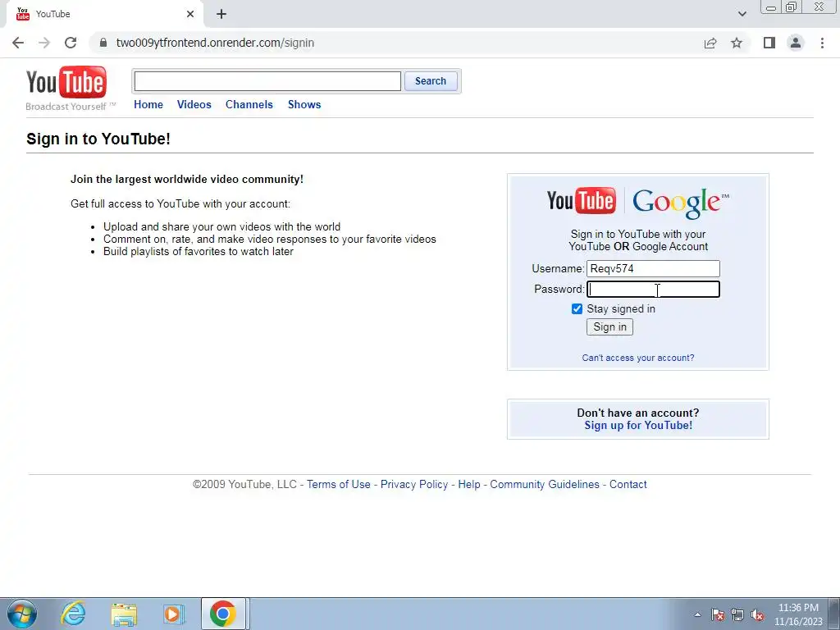This screenshot has width=840, height=630.
Task: Open Terms of Use link
Action: point(339,484)
